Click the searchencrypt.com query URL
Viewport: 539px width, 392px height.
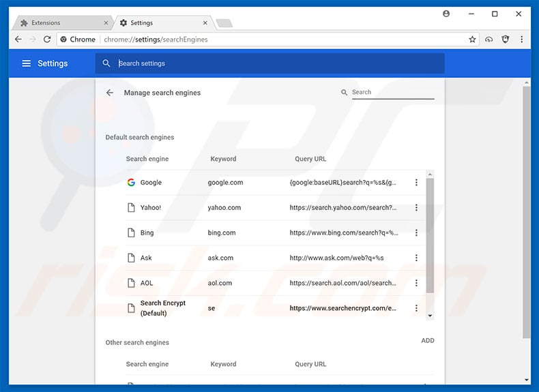[343, 308]
